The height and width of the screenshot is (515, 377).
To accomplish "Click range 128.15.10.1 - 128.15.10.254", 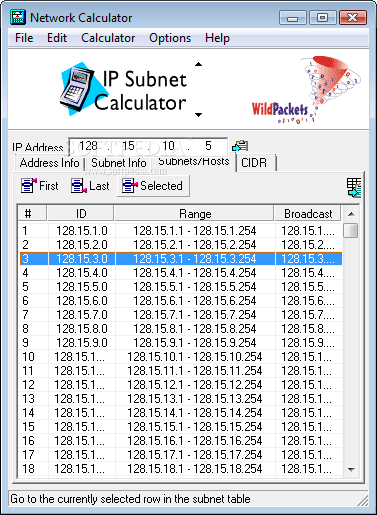I will coord(195,357).
